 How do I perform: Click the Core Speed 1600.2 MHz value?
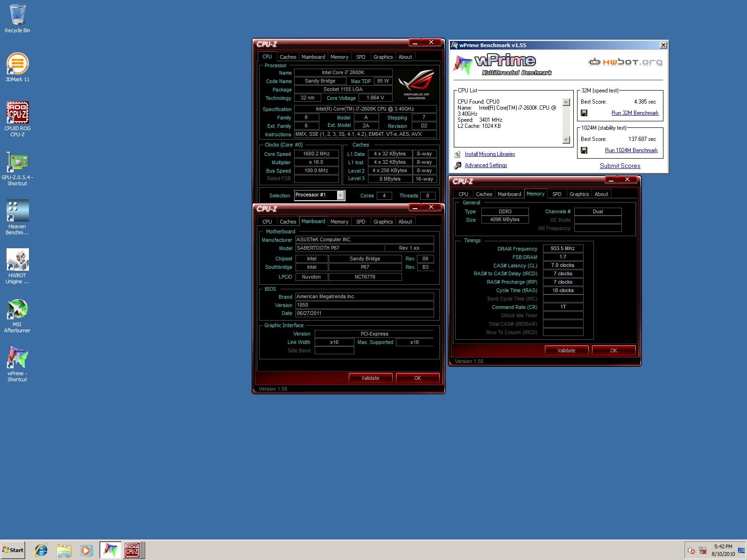point(317,154)
